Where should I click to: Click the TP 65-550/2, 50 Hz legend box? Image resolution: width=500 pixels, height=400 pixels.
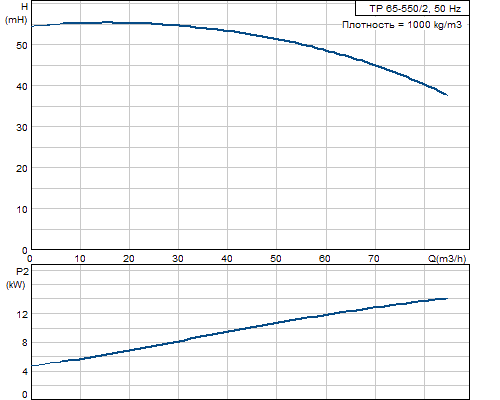pyautogui.click(x=412, y=8)
